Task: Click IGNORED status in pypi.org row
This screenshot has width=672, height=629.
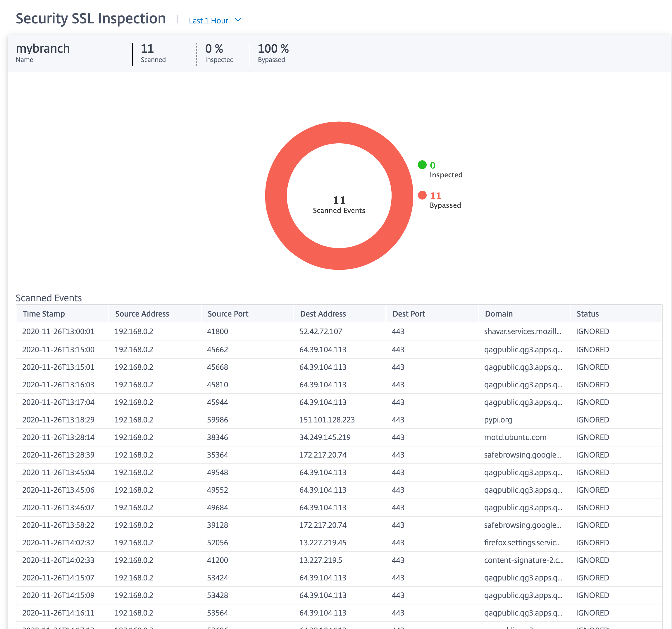Action: (592, 420)
